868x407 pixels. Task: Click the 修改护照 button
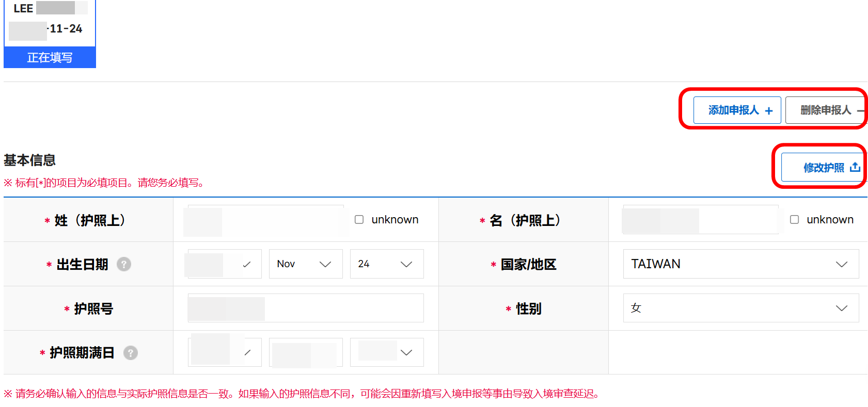(823, 168)
